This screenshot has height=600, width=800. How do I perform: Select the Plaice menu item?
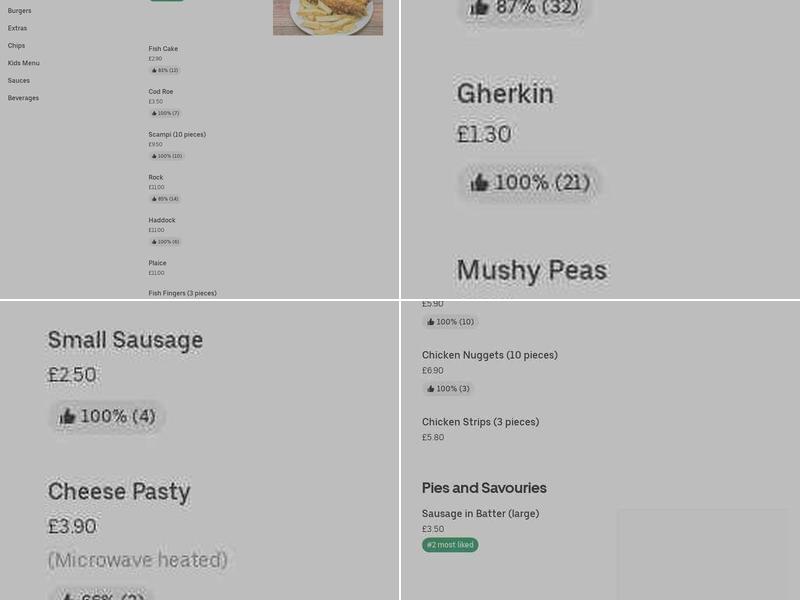(157, 263)
